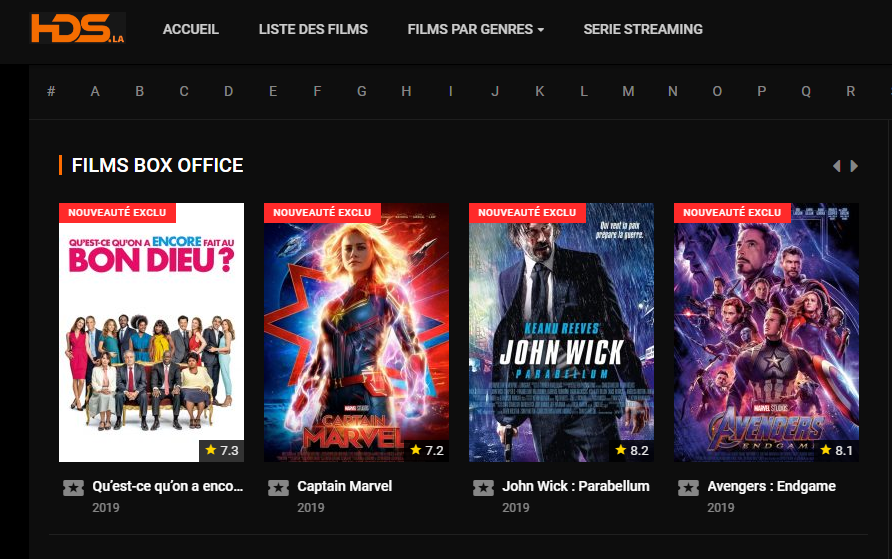Click the 7.3 star rating badge
892x559 pixels.
[x=222, y=450]
